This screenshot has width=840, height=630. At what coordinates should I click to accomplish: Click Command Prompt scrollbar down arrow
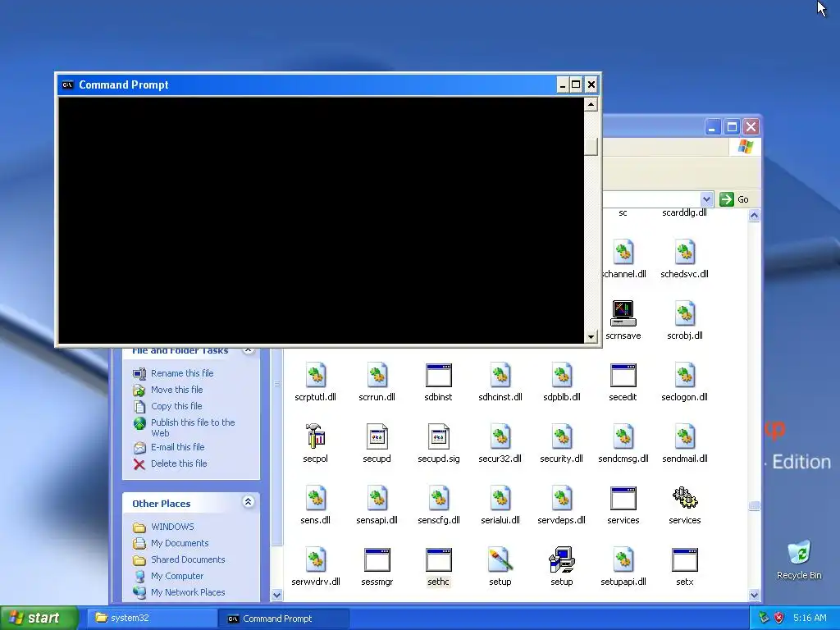tap(591, 336)
